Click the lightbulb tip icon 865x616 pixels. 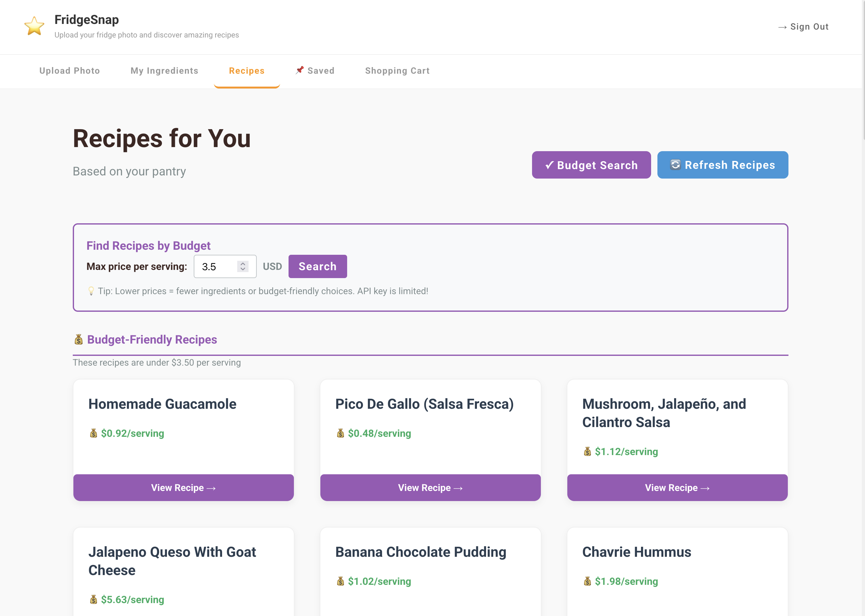point(91,291)
